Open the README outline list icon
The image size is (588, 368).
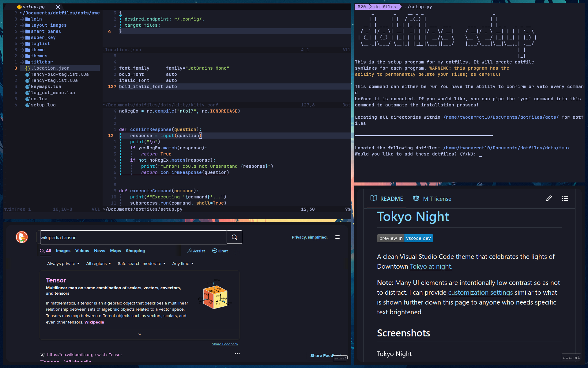click(565, 198)
